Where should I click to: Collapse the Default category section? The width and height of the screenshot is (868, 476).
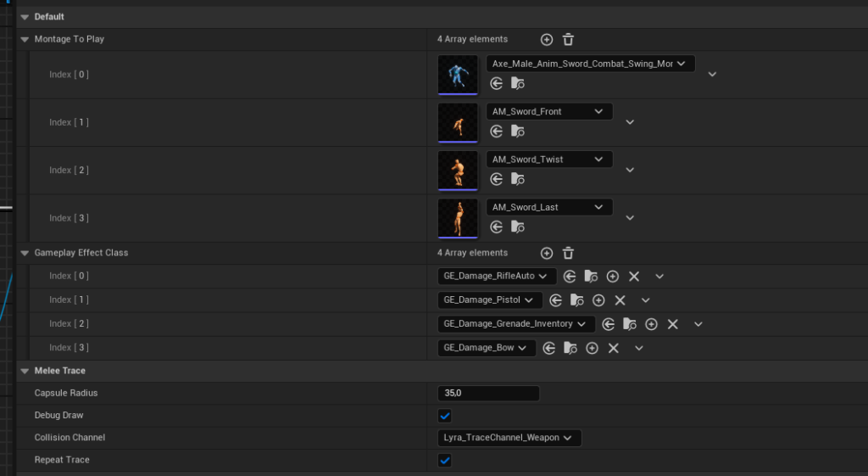23,17
